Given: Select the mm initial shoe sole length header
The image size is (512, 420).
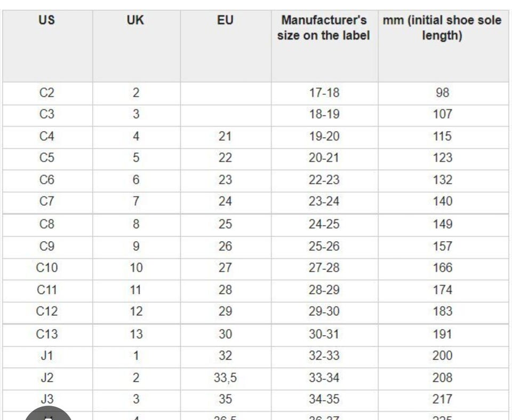Looking at the screenshot, I should pos(442,28).
